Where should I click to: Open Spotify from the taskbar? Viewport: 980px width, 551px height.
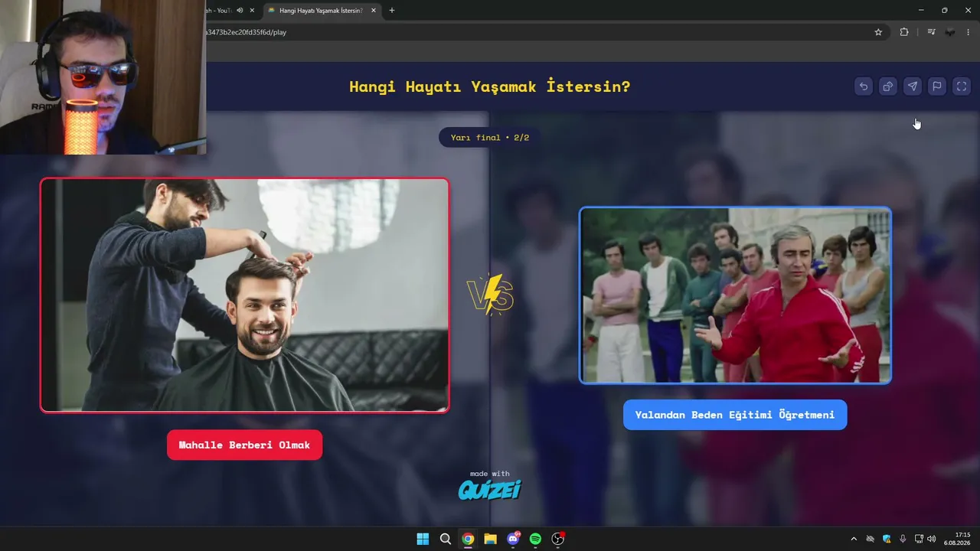tap(535, 539)
